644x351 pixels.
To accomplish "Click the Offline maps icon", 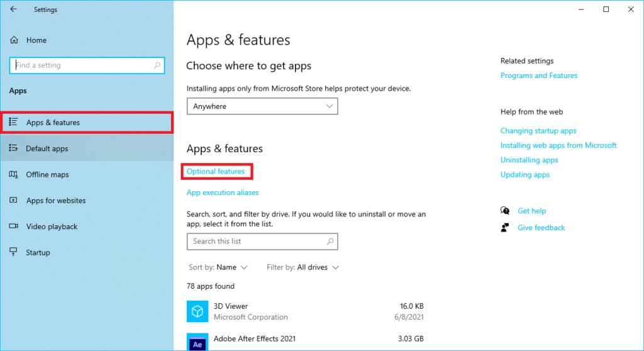I will 14,174.
